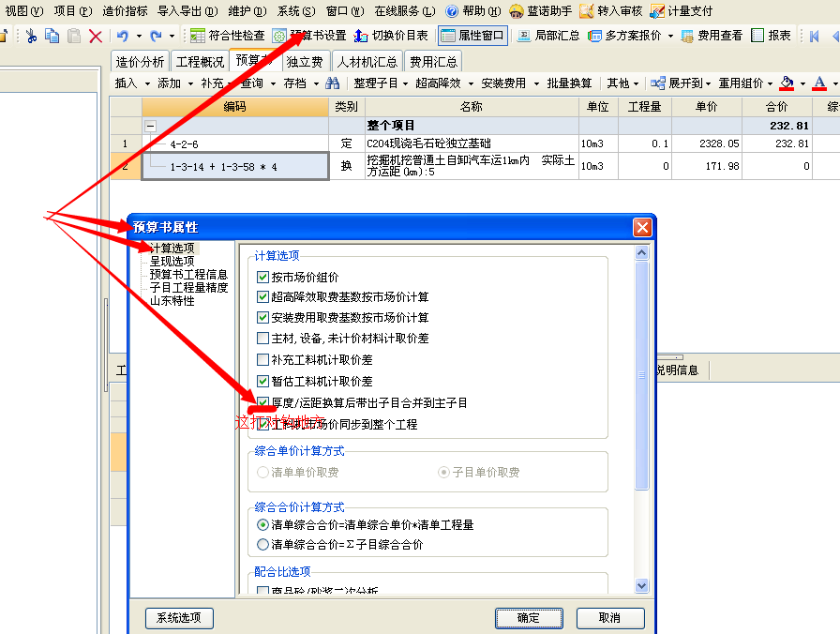Switch to 造价分析 tab
This screenshot has width=840, height=634.
(140, 62)
